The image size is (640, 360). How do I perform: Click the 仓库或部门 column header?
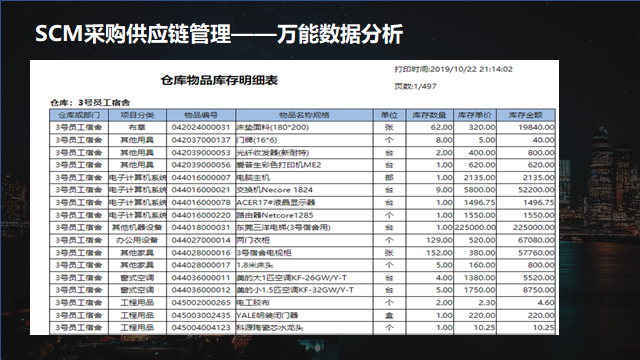[79, 115]
